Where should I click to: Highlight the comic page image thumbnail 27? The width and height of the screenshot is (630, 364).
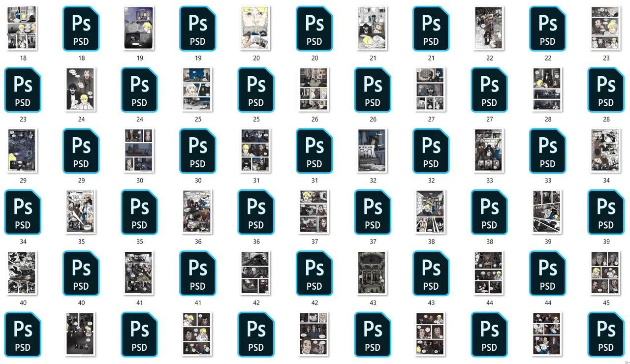(431, 90)
